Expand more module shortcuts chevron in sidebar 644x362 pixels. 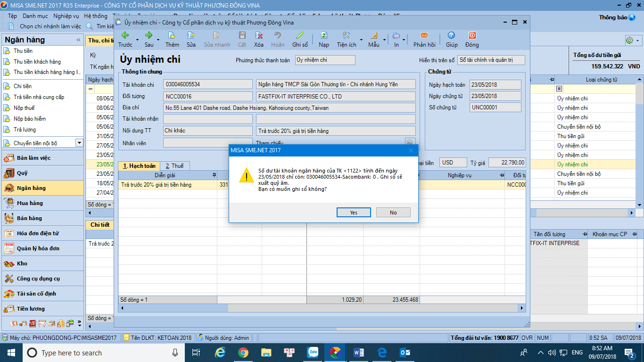(x=79, y=324)
